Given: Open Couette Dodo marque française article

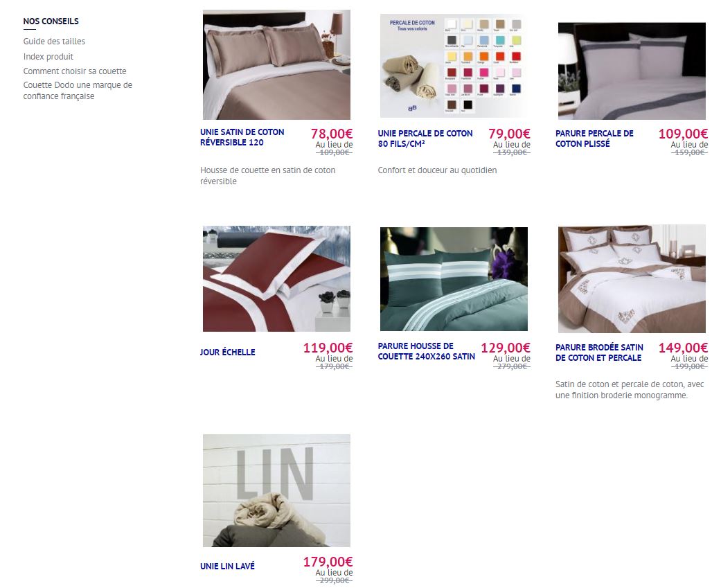Looking at the screenshot, I should [78, 91].
